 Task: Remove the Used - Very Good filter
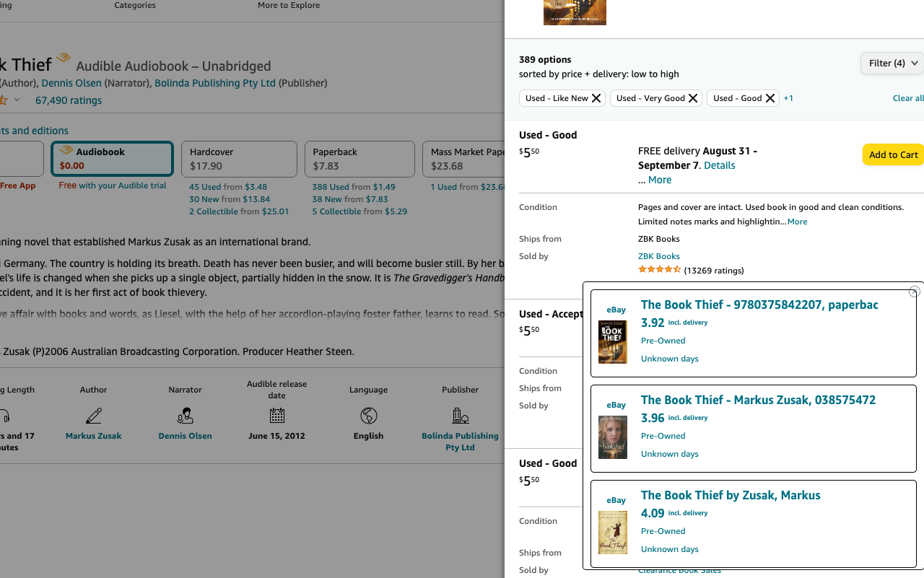pos(693,98)
